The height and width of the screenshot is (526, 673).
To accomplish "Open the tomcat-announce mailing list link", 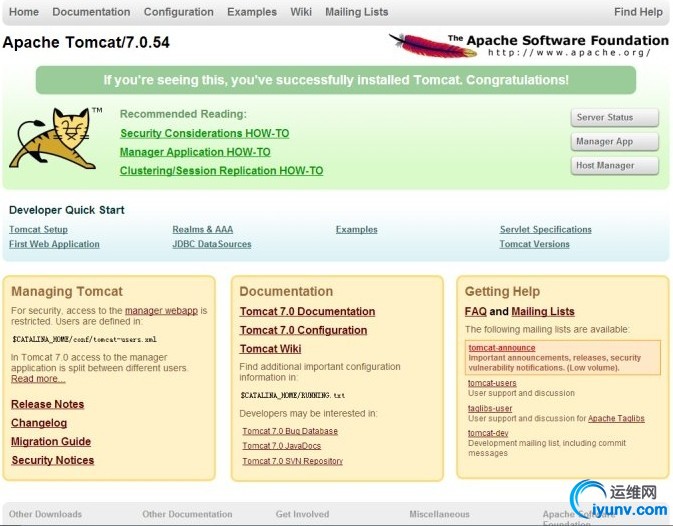I will coord(502,348).
